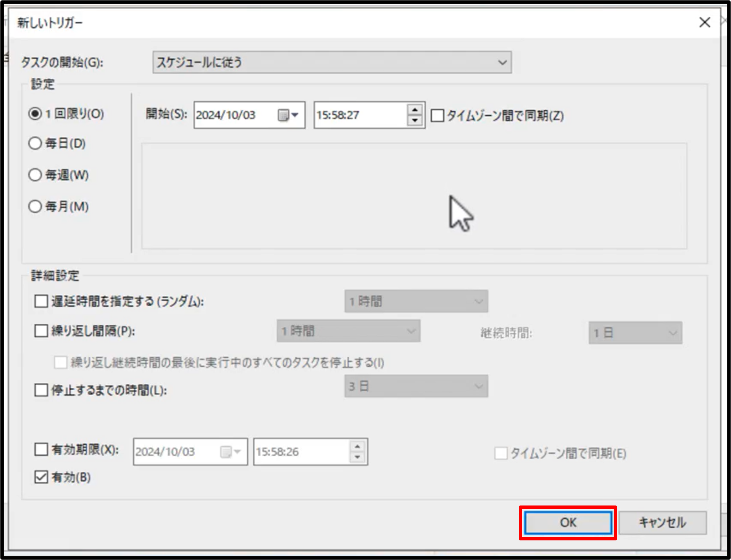Viewport: 731px width, 560px height.
Task: Click the 継続時間: label
Action: pyautogui.click(x=507, y=333)
